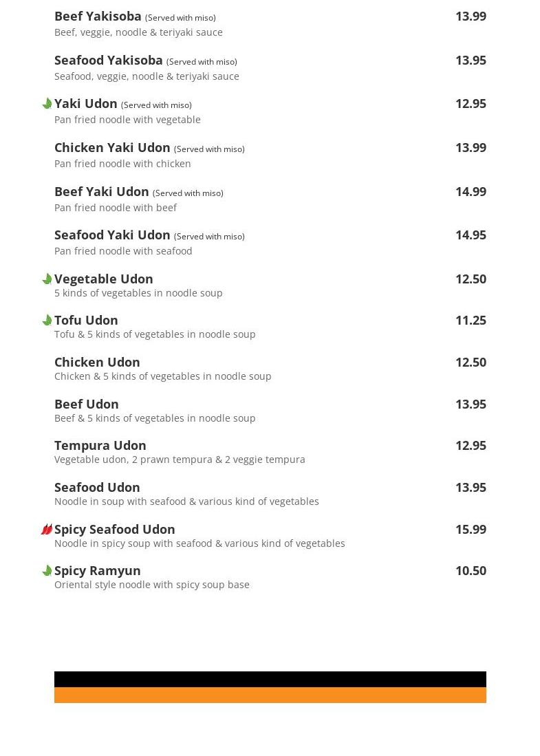Click the red chili icon by Spicy Seafood Udon

click(x=46, y=530)
